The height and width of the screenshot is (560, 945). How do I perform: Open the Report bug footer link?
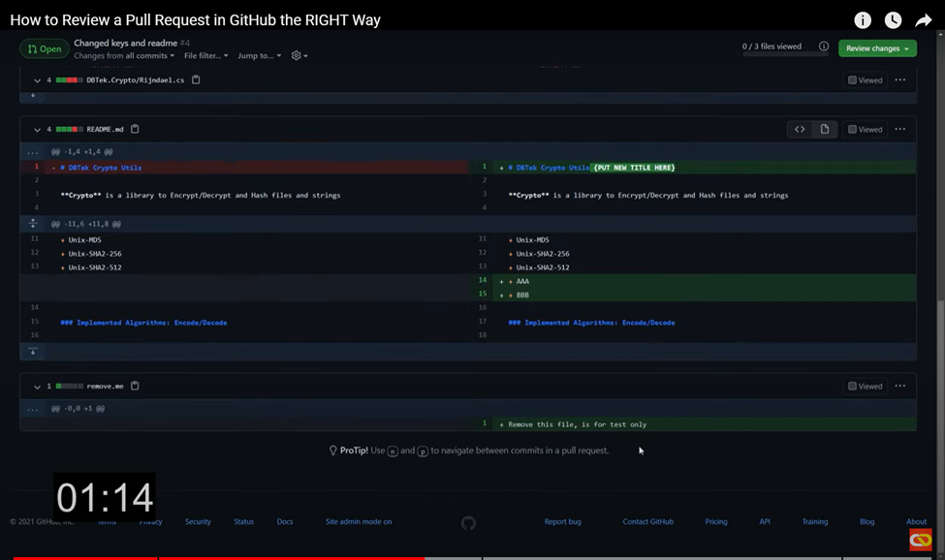click(562, 521)
